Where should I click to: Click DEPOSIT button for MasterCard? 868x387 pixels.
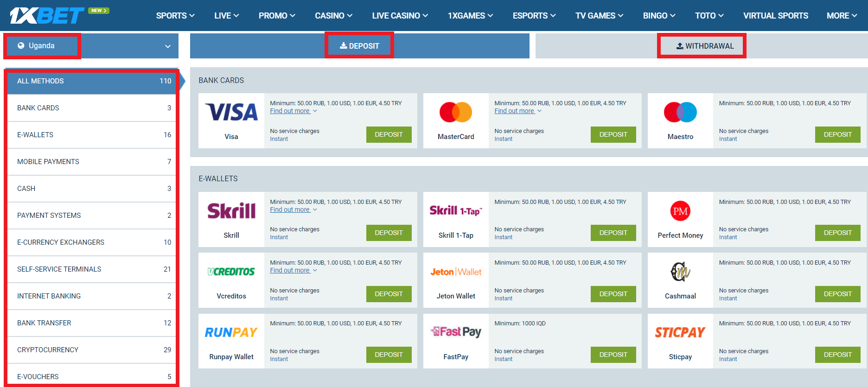tap(613, 134)
